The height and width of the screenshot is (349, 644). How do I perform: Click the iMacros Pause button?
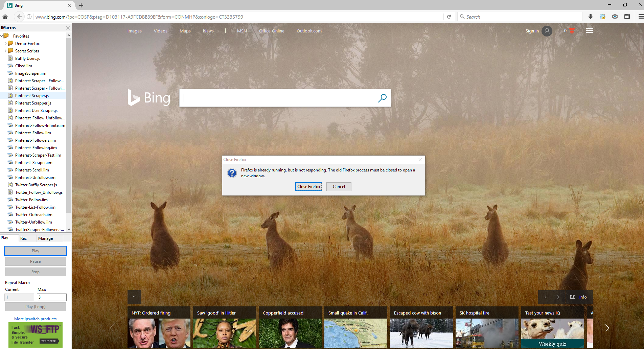[x=36, y=261]
